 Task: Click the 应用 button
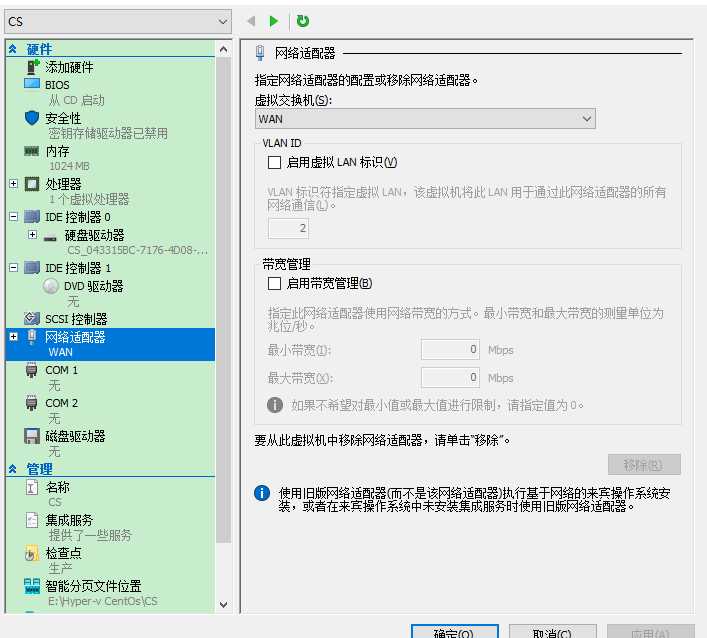coord(651,631)
